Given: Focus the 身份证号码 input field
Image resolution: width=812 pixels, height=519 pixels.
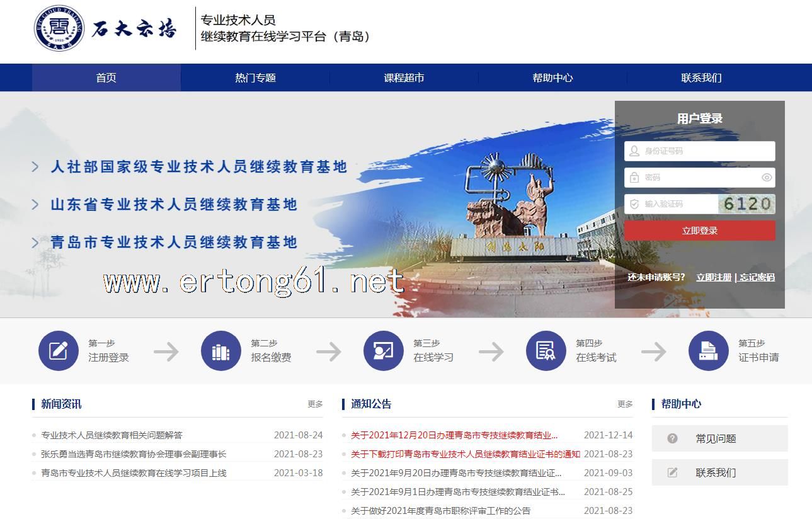Looking at the screenshot, I should pos(706,151).
